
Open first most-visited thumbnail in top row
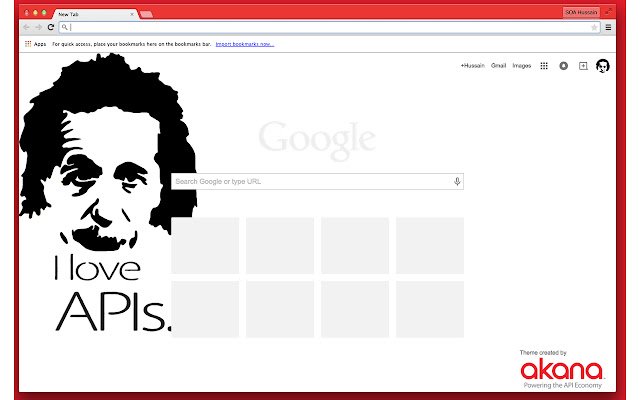click(205, 246)
